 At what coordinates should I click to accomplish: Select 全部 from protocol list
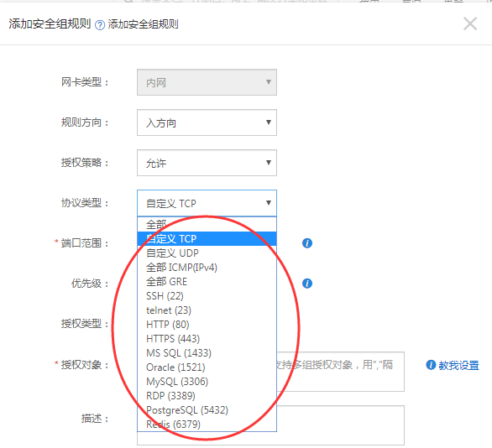[x=207, y=225]
